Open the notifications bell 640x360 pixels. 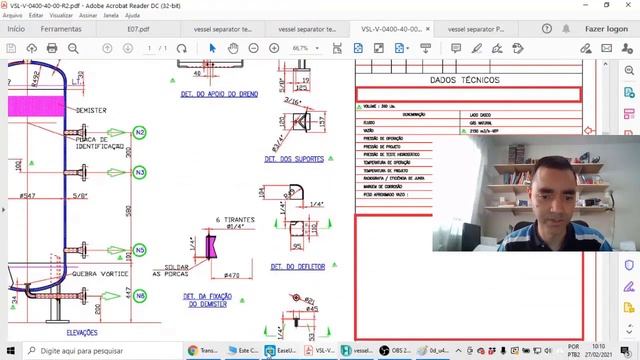566,29
